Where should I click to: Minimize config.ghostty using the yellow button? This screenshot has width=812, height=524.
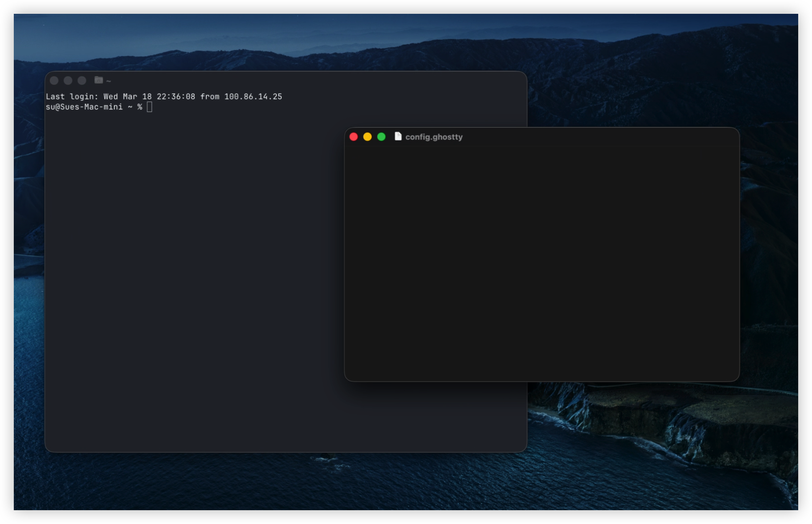tap(367, 137)
